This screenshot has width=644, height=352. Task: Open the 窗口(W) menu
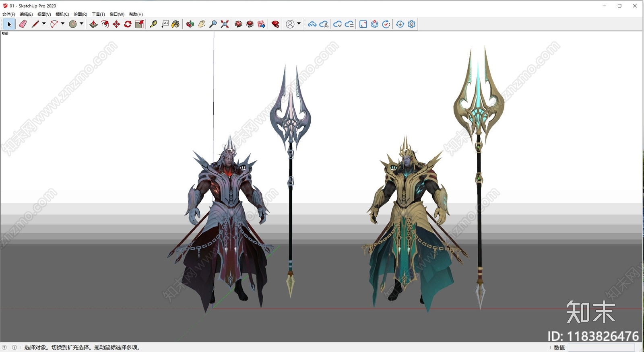coord(117,14)
